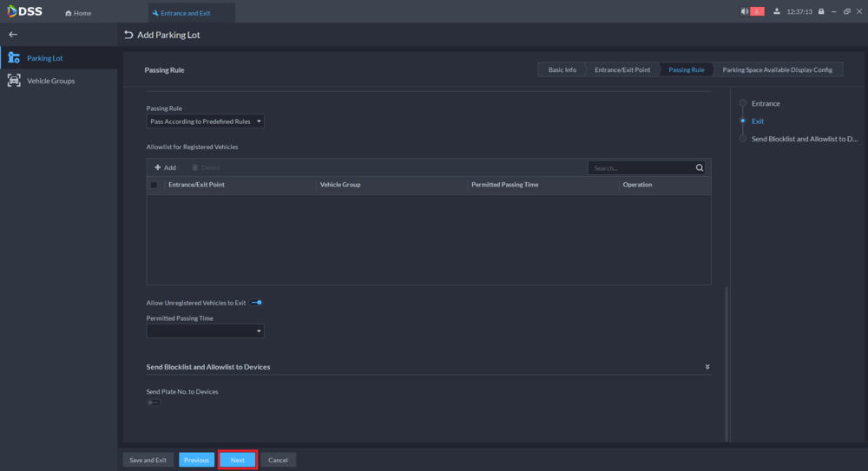The image size is (868, 471).
Task: Tick the select-all checkbox in table header
Action: 155,185
